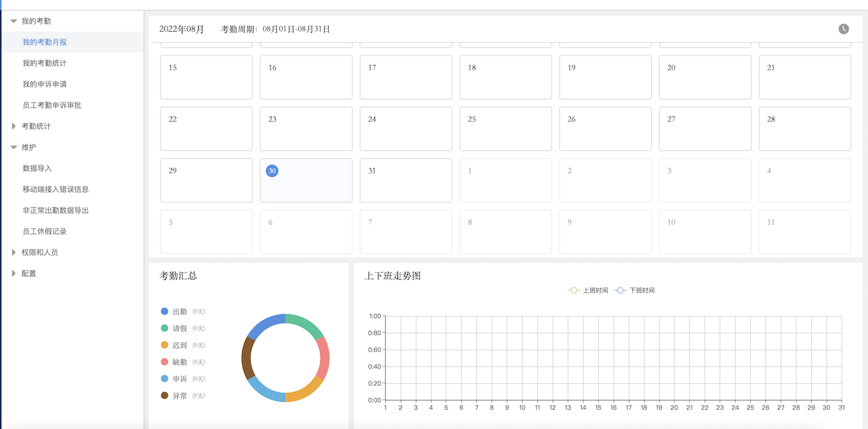This screenshot has height=429, width=868.
Task: Click the green 请假 legend dot
Action: (x=164, y=328)
